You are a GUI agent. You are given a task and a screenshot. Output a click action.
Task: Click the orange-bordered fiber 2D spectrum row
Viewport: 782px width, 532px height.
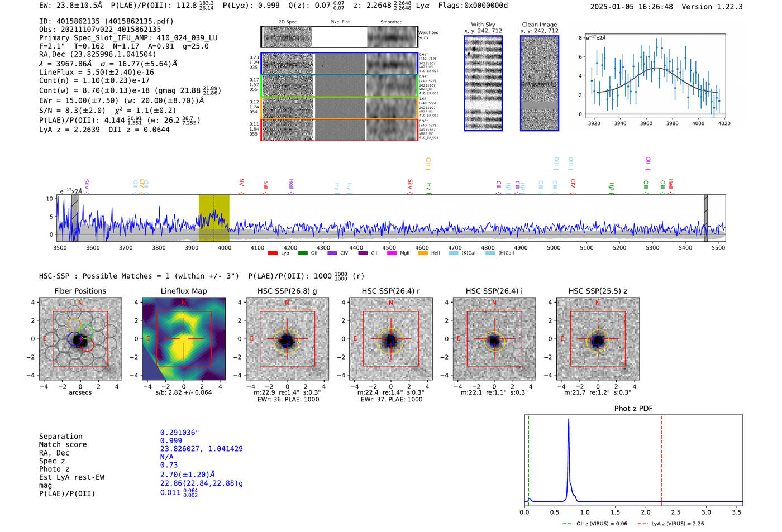point(339,108)
